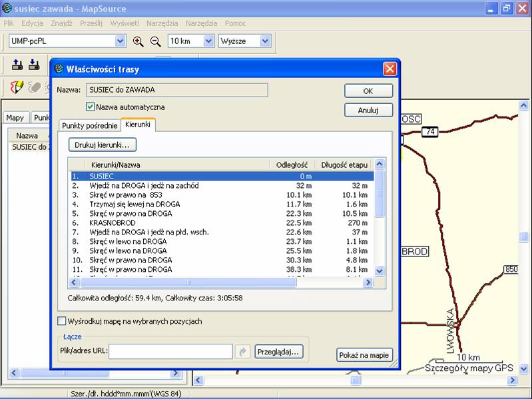The image size is (532, 399).
Task: Click the Odległość column header
Action: pos(292,165)
